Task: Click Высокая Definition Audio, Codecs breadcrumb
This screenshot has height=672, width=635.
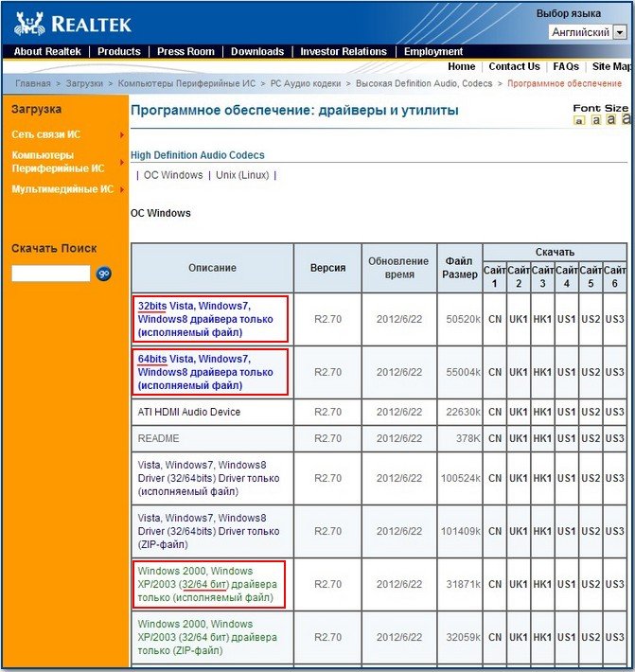Action: point(424,83)
